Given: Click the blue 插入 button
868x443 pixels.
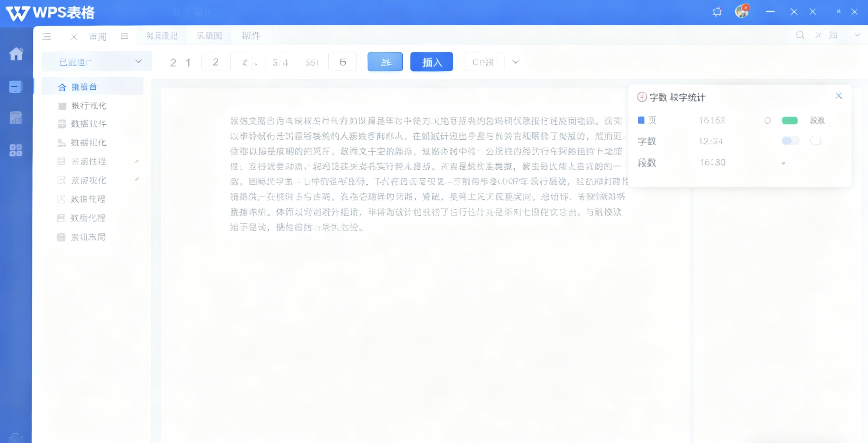Looking at the screenshot, I should pos(431,62).
